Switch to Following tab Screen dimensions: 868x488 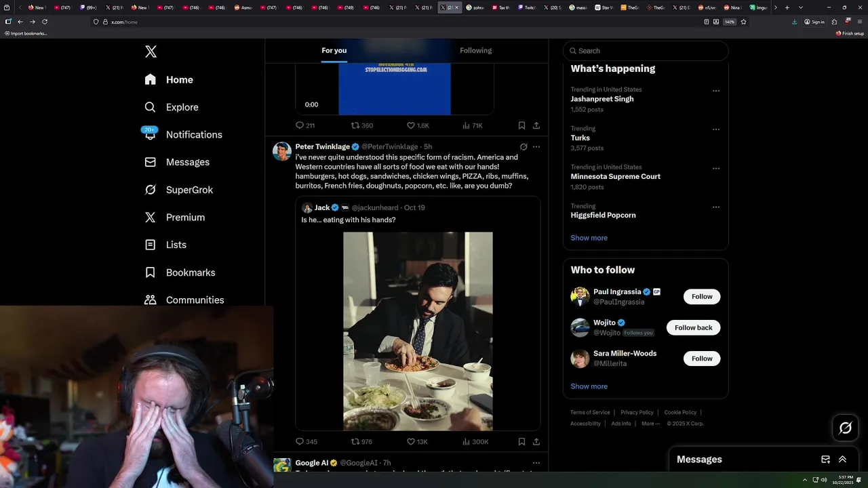pyautogui.click(x=475, y=50)
